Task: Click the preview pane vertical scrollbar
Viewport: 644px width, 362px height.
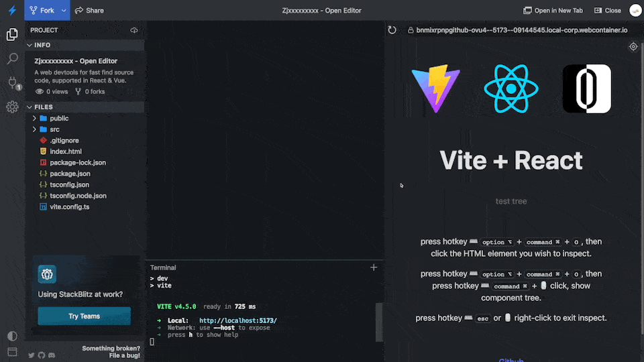Action: coord(641,189)
